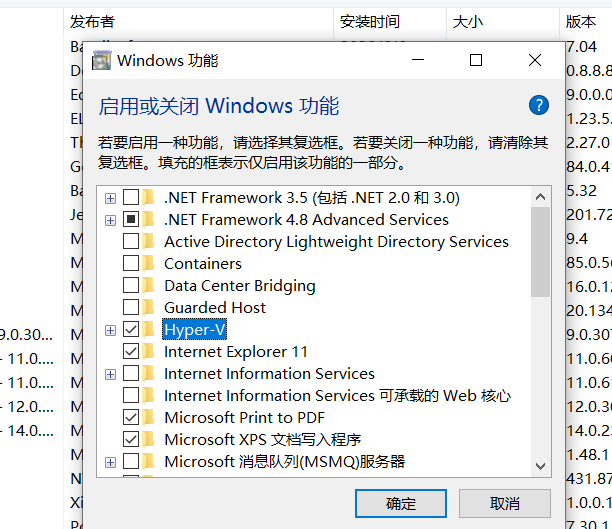Uncheck Microsoft Print to PDF
The height and width of the screenshot is (529, 612).
point(131,418)
